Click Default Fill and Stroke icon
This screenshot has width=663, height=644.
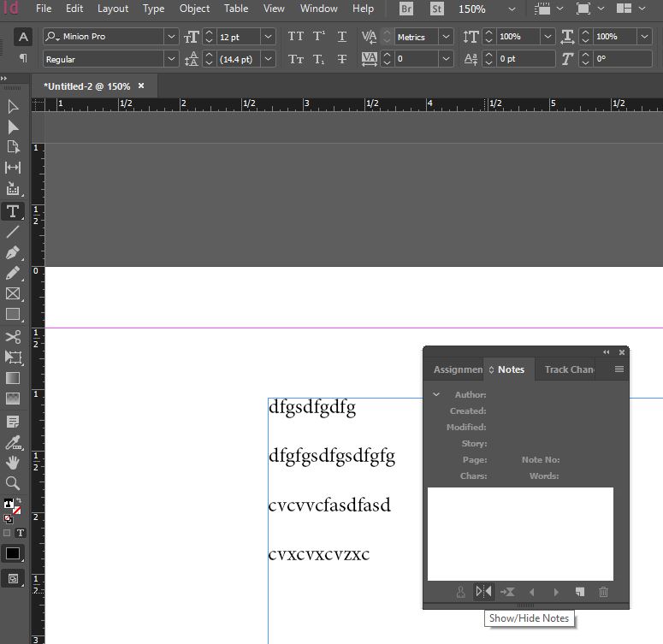[x=8, y=518]
